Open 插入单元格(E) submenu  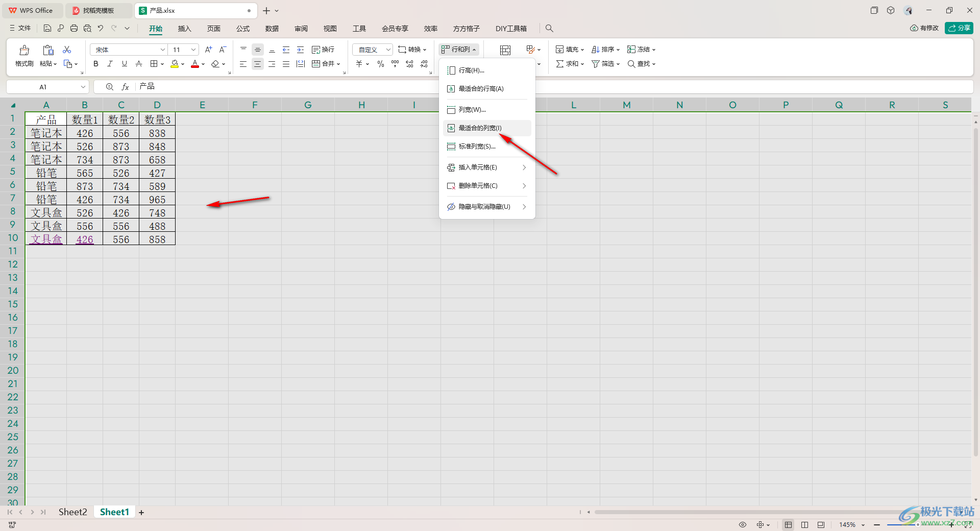coord(487,167)
